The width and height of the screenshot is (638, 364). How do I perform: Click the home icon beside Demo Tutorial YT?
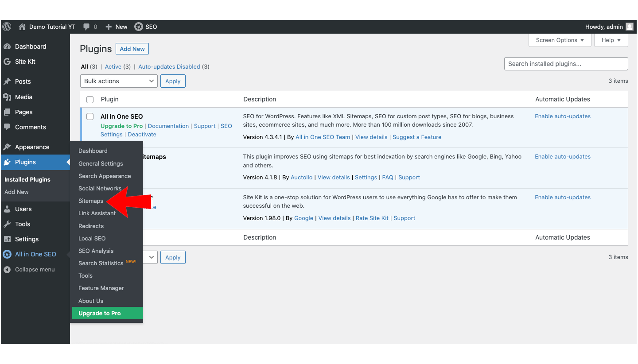coord(22,27)
